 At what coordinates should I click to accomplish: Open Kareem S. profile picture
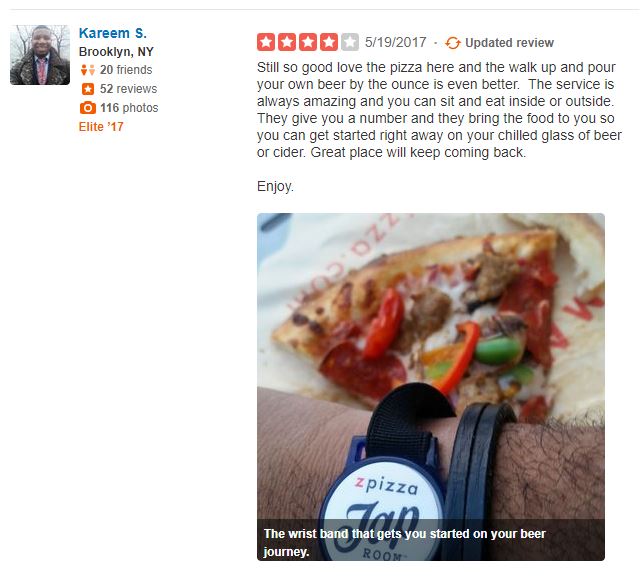40,55
